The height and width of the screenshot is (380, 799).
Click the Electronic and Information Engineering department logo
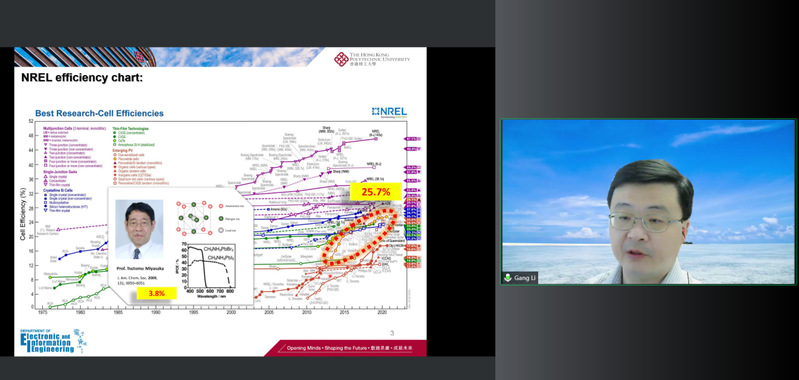coord(51,341)
